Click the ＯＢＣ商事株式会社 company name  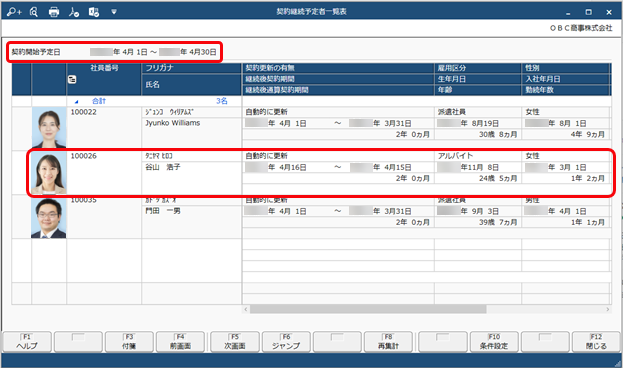(x=581, y=28)
